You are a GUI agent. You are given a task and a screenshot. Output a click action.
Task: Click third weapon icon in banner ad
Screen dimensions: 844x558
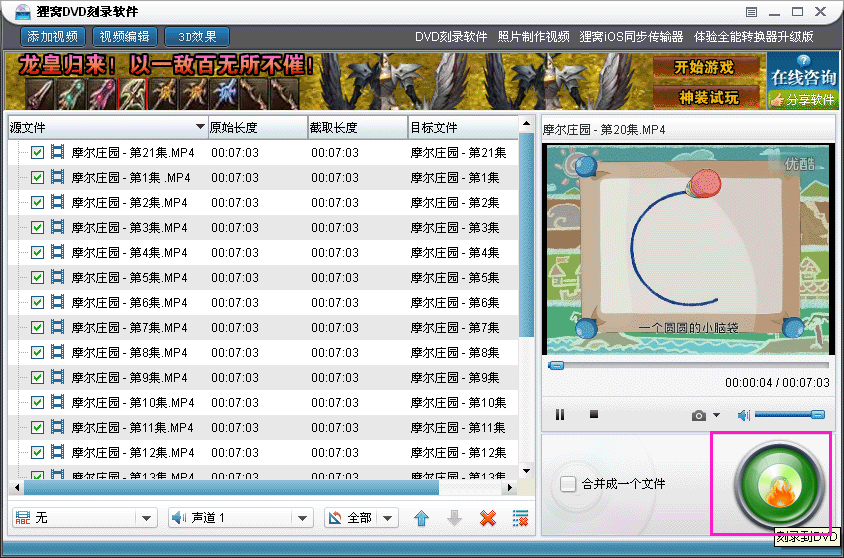tap(101, 94)
